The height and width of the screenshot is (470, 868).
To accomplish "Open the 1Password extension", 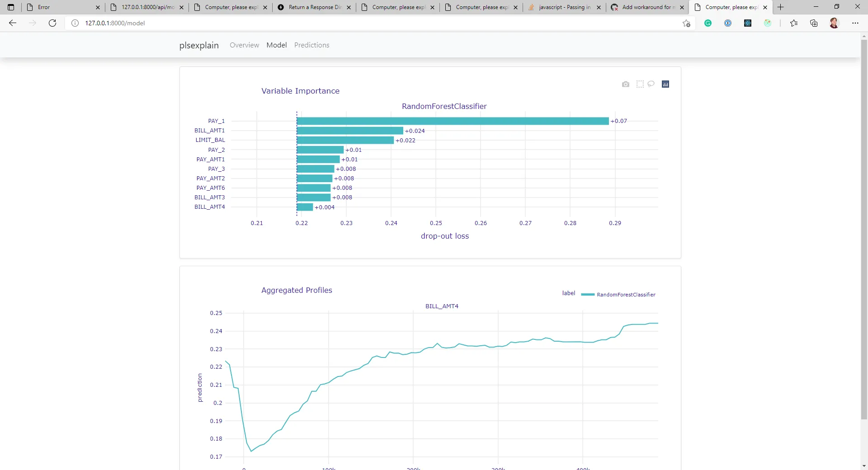I will coord(728,23).
